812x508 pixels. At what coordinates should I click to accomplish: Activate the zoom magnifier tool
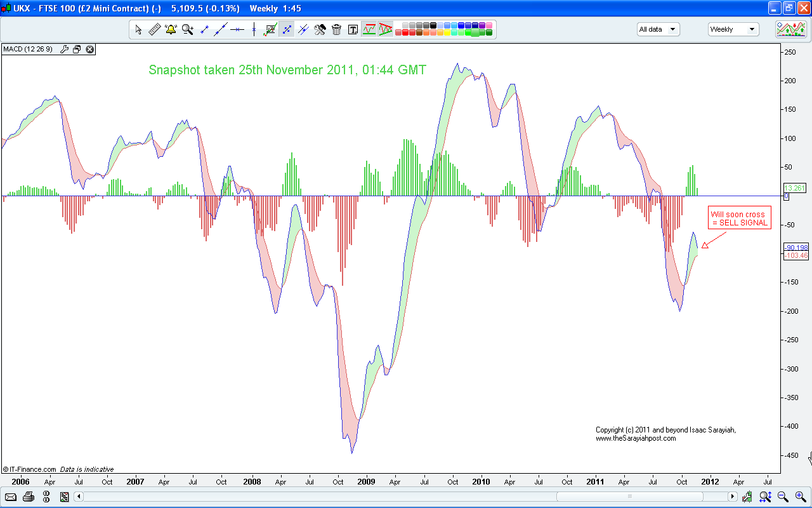coord(187,29)
